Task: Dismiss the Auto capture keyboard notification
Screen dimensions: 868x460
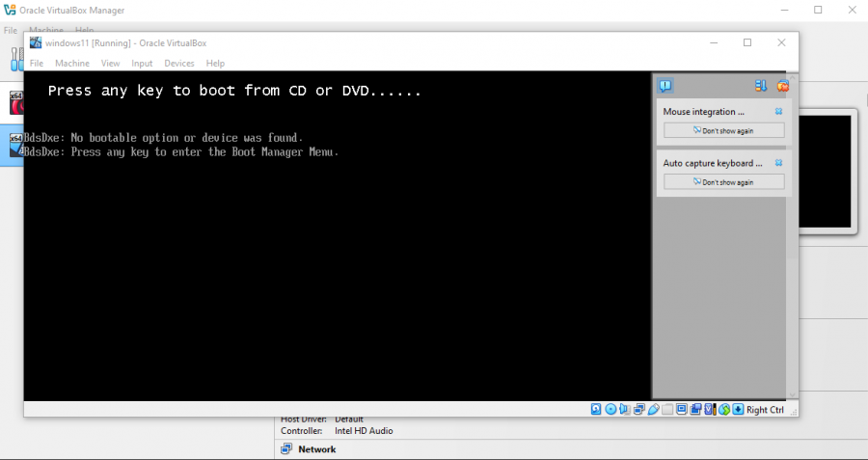Action: pyautogui.click(x=778, y=163)
